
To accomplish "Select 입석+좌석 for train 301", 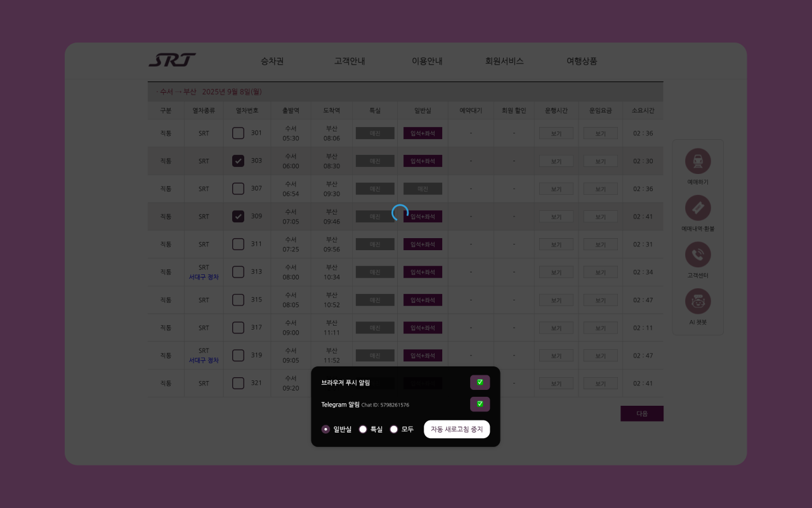I will (422, 133).
